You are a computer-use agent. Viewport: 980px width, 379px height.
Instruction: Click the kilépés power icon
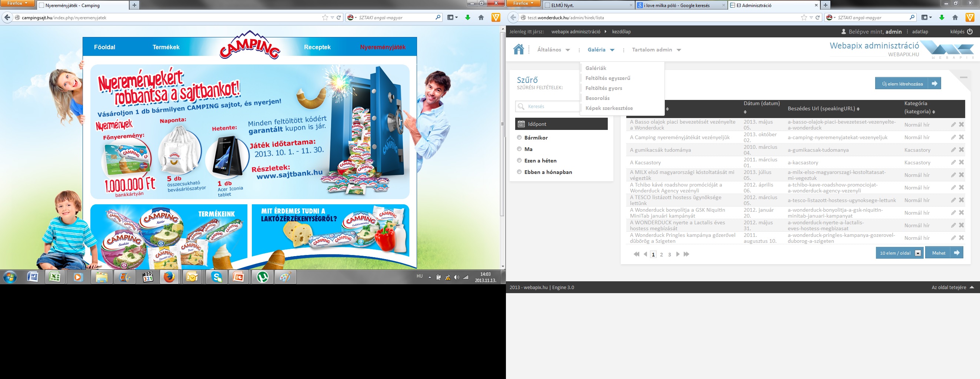coord(970,31)
